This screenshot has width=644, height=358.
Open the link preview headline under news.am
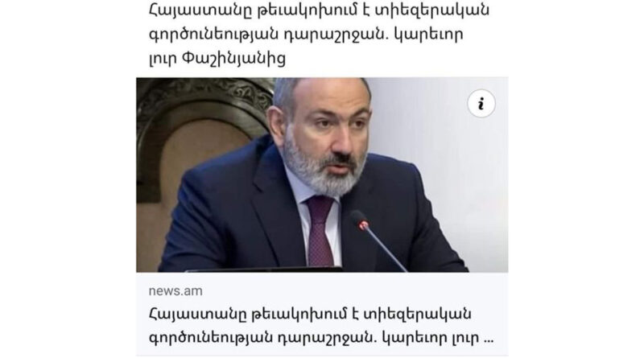point(321,326)
